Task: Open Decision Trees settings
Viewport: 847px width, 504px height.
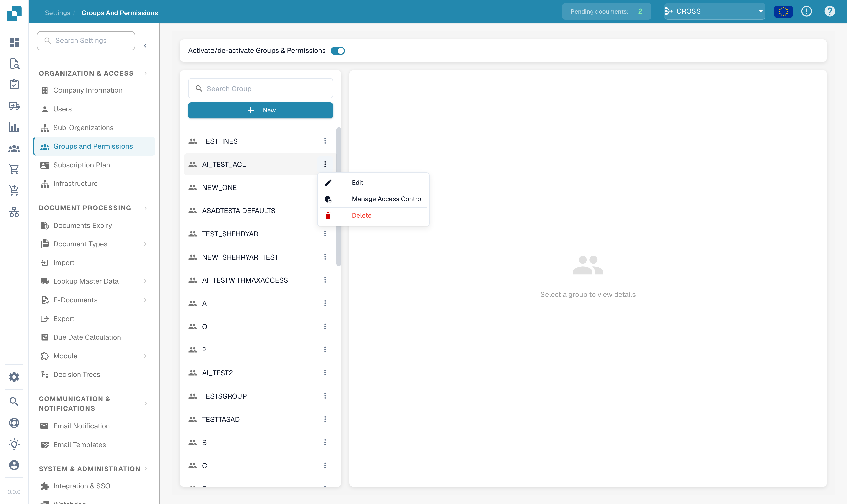Action: [94, 375]
